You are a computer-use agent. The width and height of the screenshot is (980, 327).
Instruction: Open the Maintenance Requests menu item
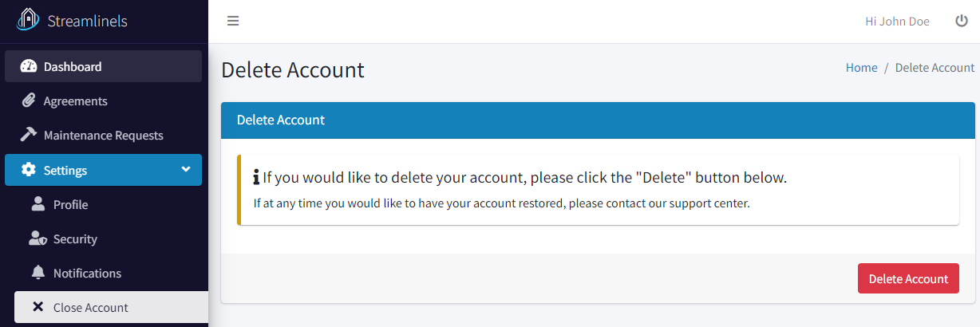tap(104, 135)
